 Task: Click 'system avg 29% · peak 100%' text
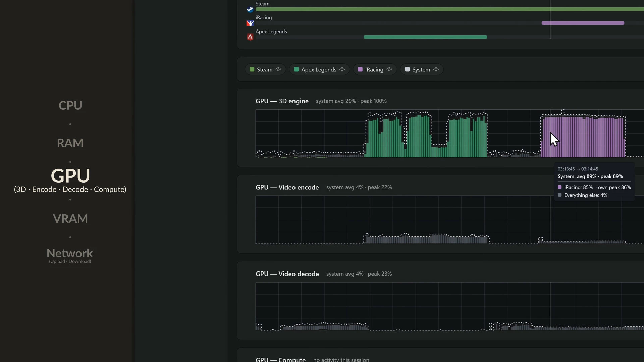click(351, 101)
